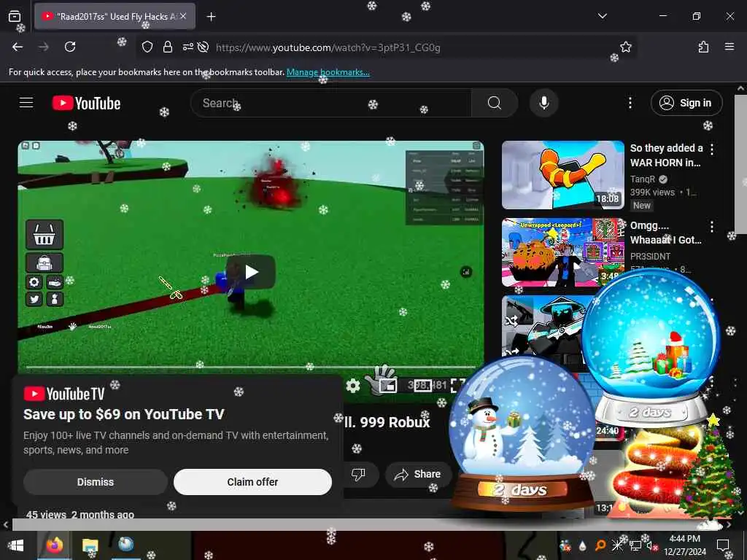Open the list all tabs dropdown arrow

point(602,16)
